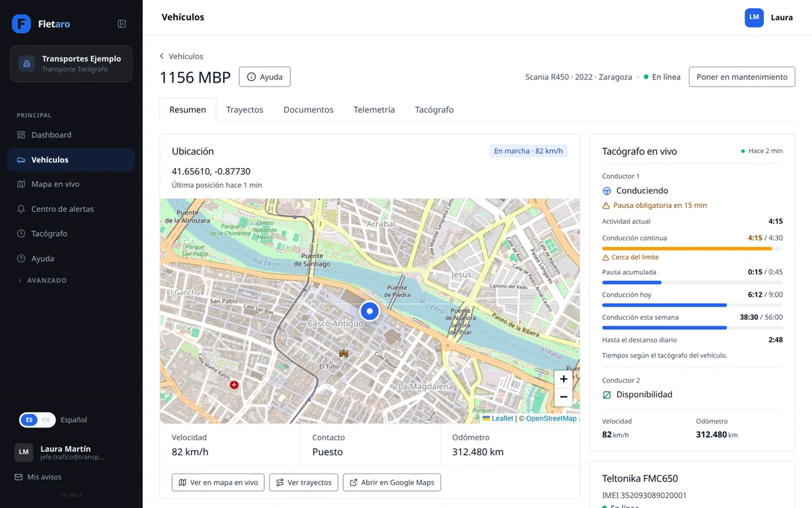812x508 pixels.
Task: Open the Tacógrafo clock icon in sidebar
Action: [21, 234]
